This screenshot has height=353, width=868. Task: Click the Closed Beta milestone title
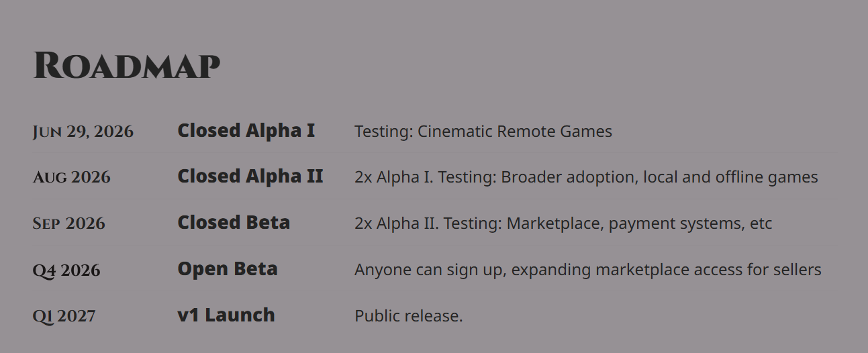tap(234, 222)
